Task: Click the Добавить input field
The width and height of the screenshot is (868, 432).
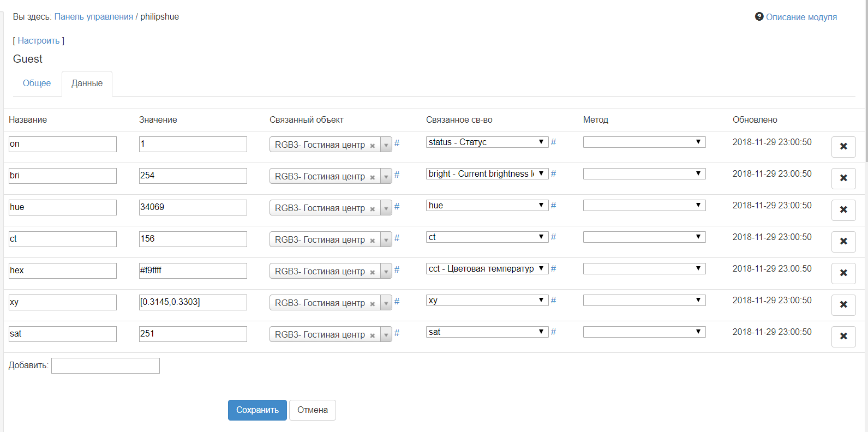Action: pos(105,365)
